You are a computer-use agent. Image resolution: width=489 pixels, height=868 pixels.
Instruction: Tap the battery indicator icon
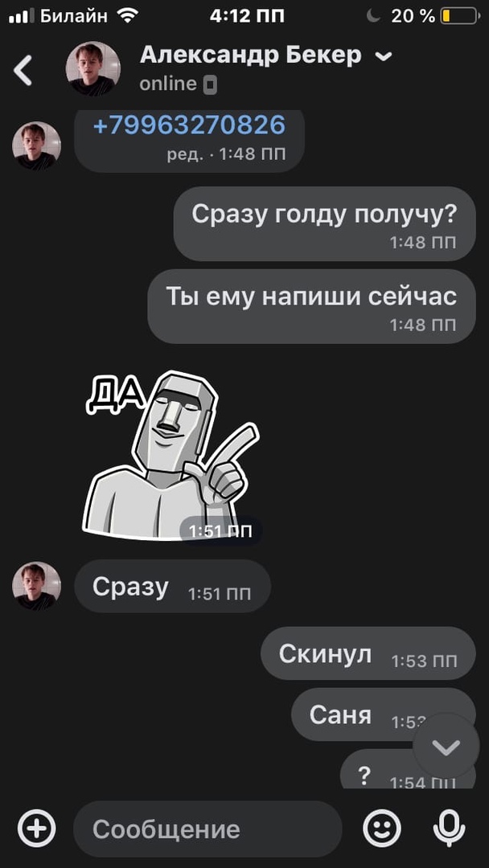point(461,16)
